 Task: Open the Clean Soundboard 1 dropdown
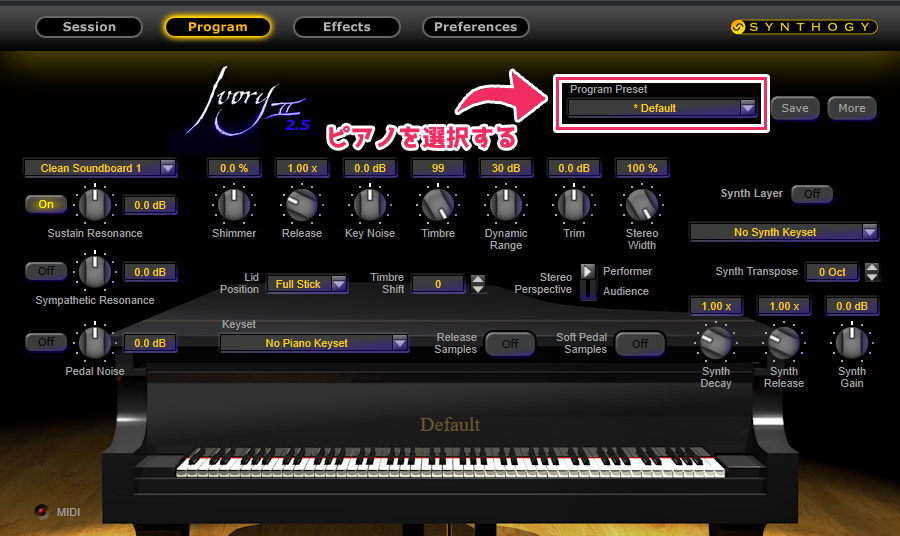coord(100,168)
